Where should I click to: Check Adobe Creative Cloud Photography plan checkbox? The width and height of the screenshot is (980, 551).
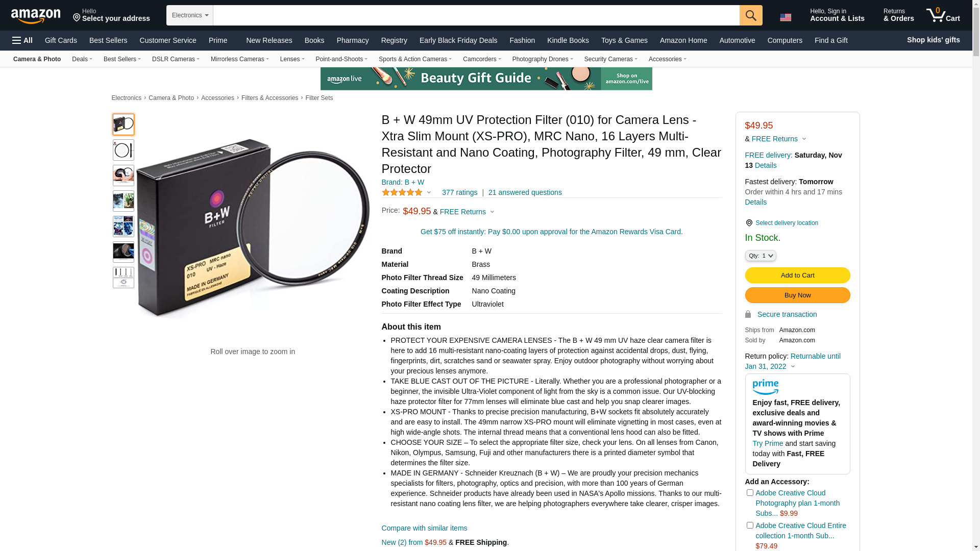750,492
